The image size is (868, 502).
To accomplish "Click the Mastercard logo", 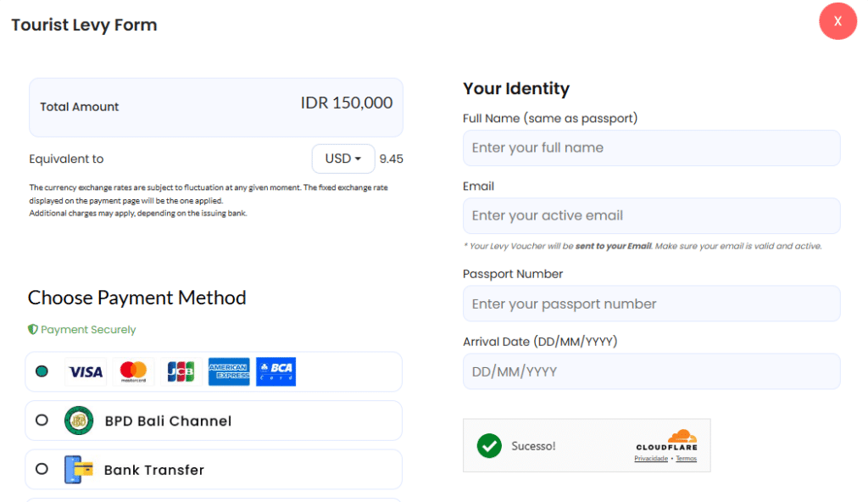I will point(133,371).
